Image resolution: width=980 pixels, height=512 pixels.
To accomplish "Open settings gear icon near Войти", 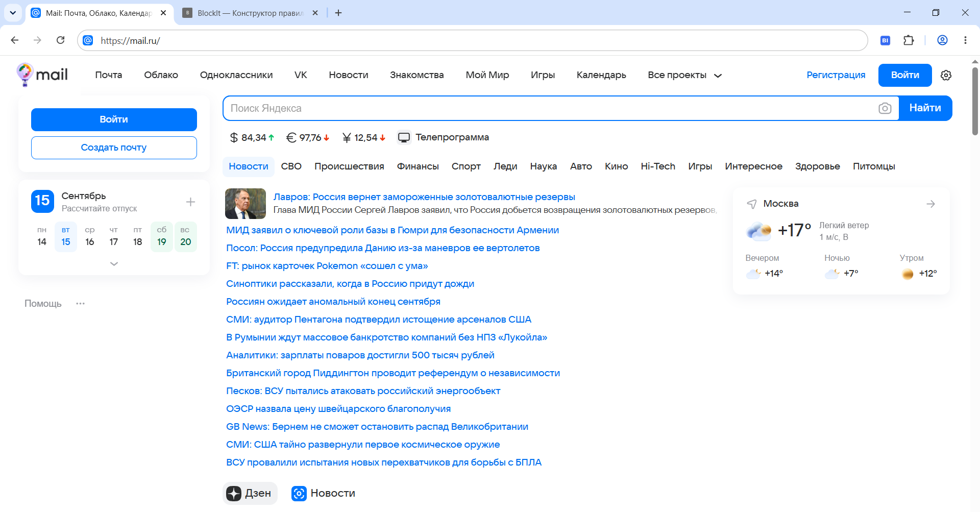I will 946,75.
